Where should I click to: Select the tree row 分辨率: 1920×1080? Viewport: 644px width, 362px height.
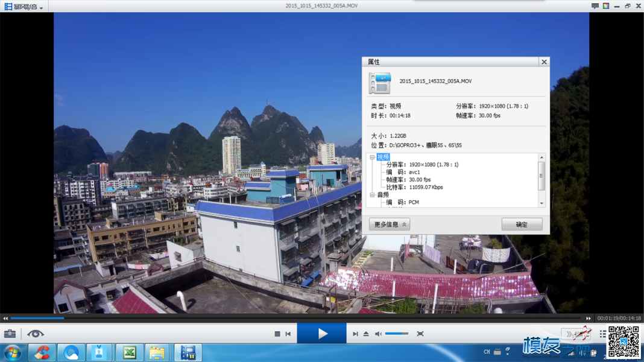coord(422,165)
